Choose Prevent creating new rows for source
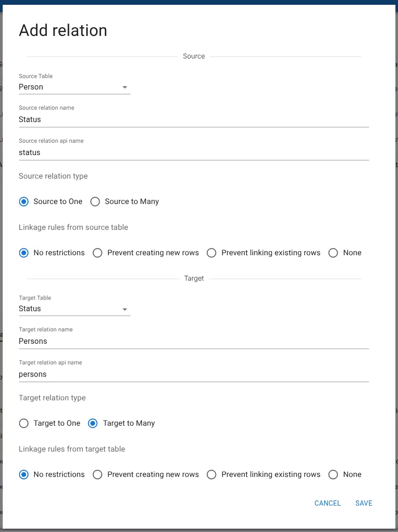 click(x=98, y=253)
